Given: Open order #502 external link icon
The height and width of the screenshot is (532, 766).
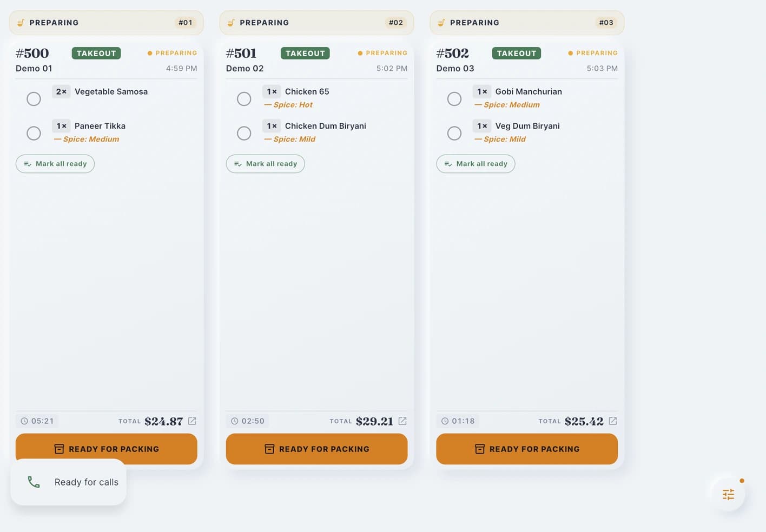Looking at the screenshot, I should click(x=613, y=421).
